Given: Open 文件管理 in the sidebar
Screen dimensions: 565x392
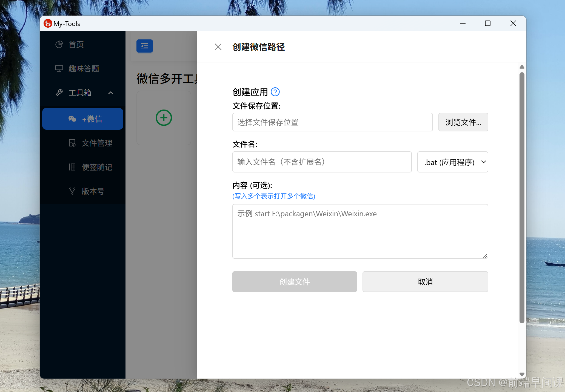Looking at the screenshot, I should point(83,143).
